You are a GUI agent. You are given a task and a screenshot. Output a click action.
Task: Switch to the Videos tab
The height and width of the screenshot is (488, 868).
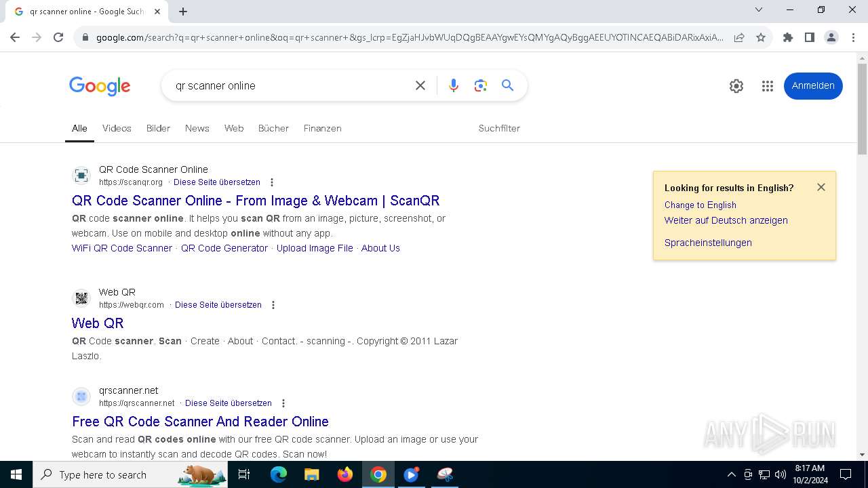[117, 128]
